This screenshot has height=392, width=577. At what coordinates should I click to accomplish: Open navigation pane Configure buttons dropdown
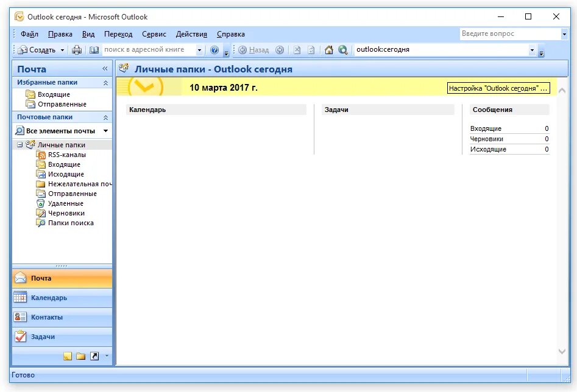pos(107,356)
